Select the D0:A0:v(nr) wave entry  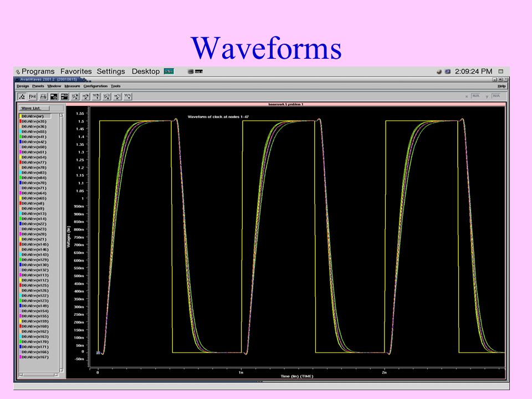[34, 116]
